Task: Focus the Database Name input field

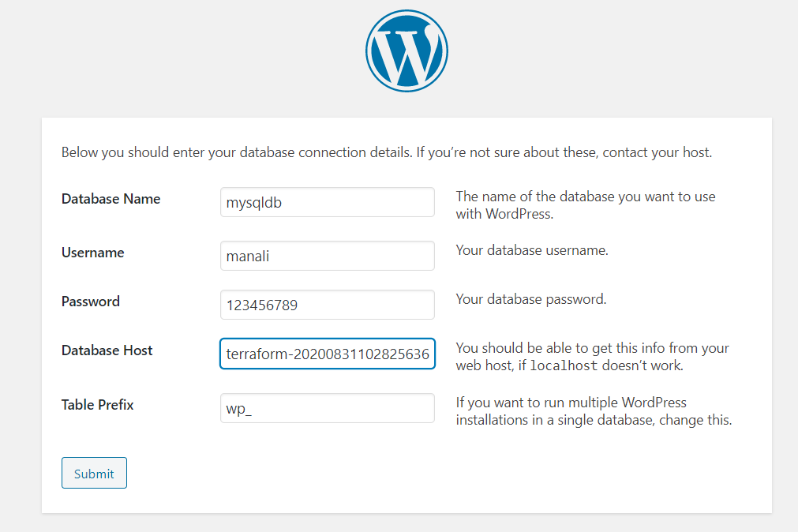Action: (328, 202)
